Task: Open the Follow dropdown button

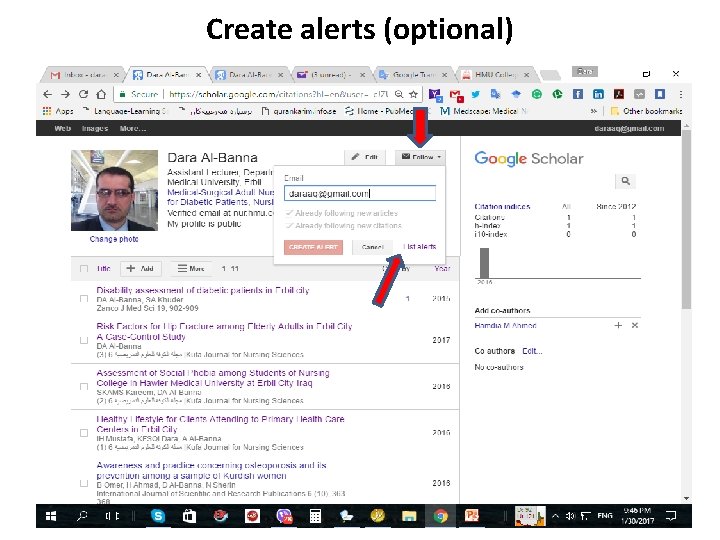Action: click(420, 157)
